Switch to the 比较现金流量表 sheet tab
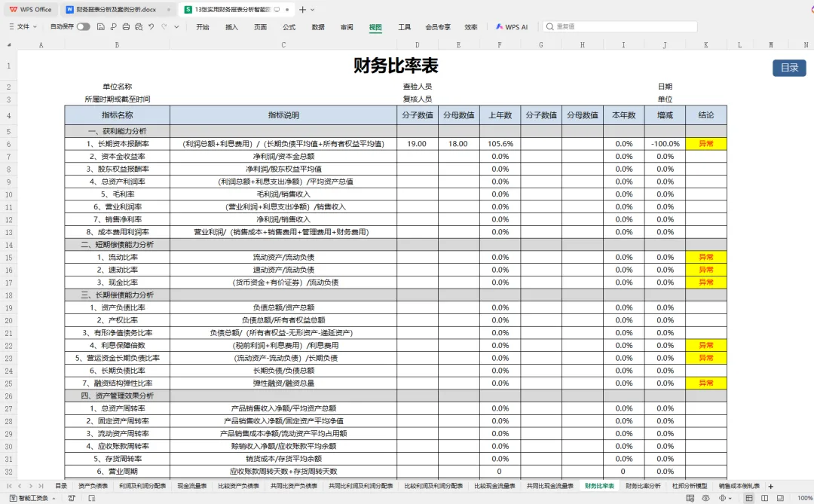The width and height of the screenshot is (814, 504). (x=494, y=486)
